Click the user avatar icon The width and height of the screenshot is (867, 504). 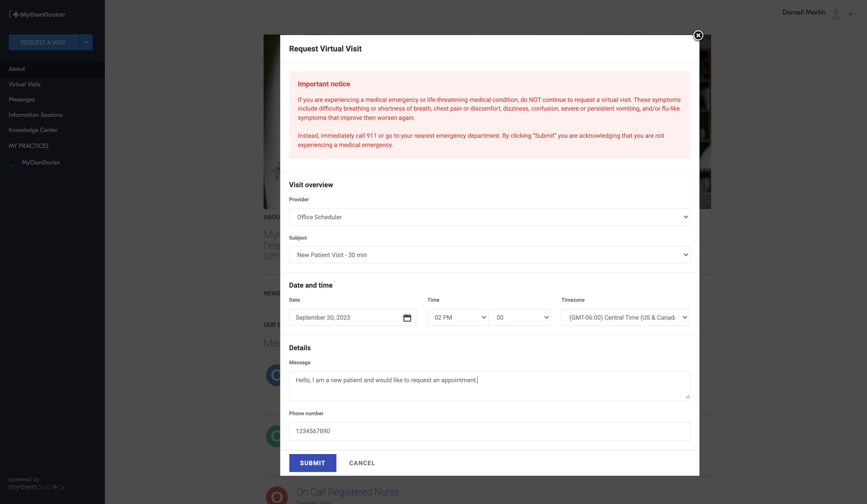click(836, 13)
